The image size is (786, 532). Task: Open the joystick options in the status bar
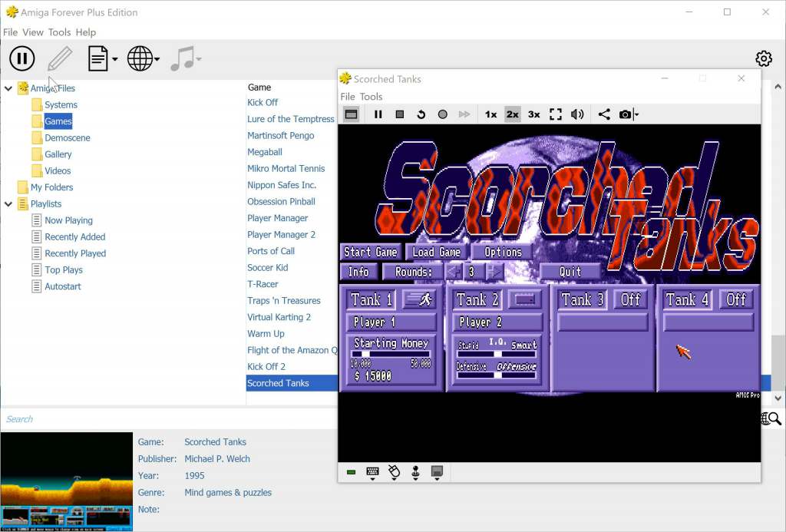[415, 472]
